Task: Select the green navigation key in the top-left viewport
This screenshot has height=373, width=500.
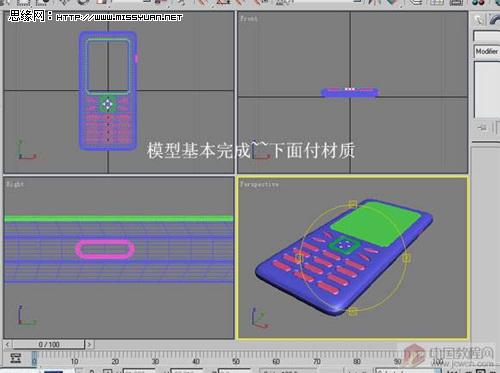Action: [107, 105]
